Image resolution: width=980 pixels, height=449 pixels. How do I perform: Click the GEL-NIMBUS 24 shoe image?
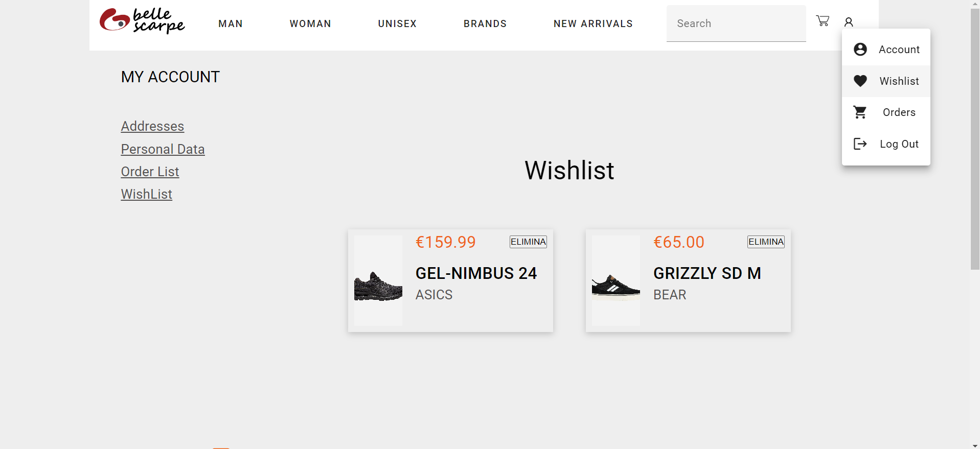tap(378, 281)
